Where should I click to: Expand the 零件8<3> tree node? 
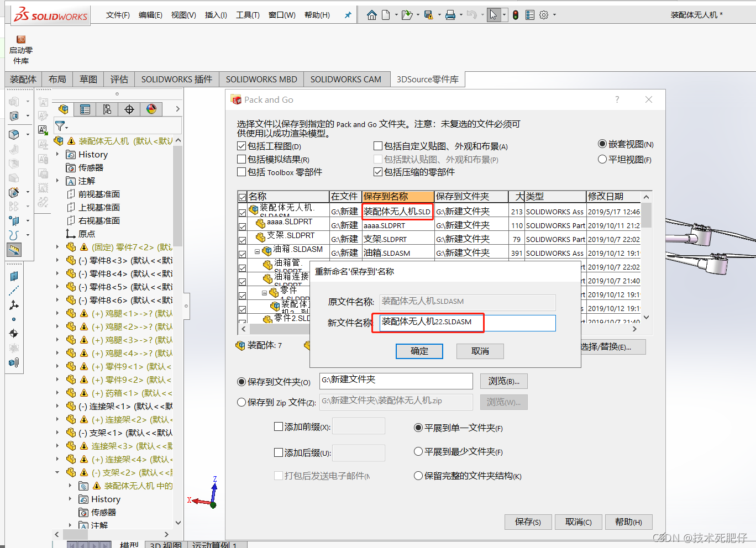tap(57, 260)
